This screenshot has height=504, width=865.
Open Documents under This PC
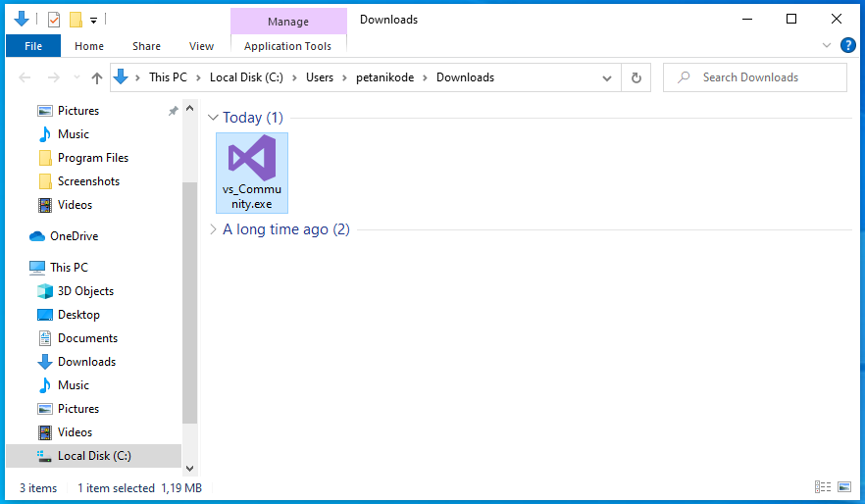point(87,338)
